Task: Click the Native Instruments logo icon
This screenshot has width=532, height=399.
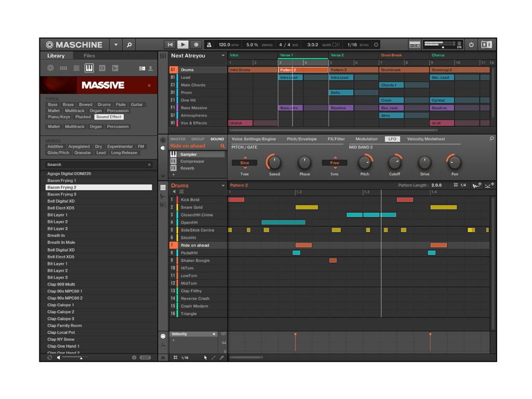Action: pyautogui.click(x=486, y=45)
